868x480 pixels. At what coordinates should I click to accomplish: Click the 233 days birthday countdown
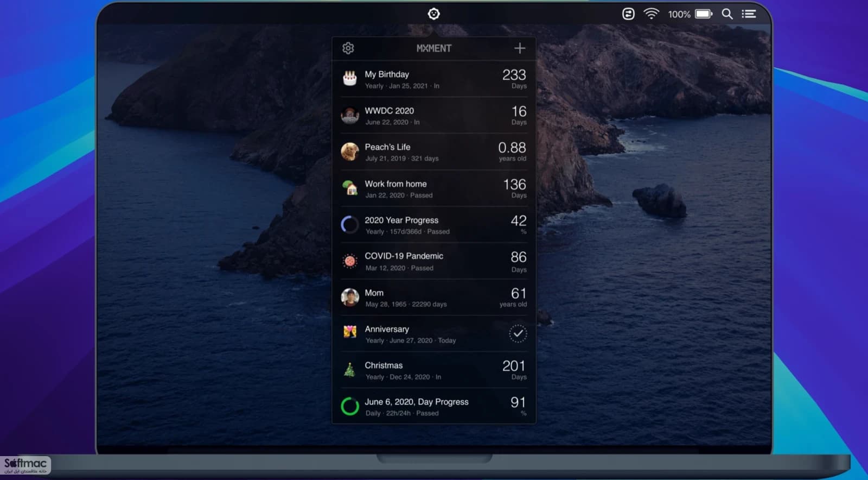(x=514, y=75)
